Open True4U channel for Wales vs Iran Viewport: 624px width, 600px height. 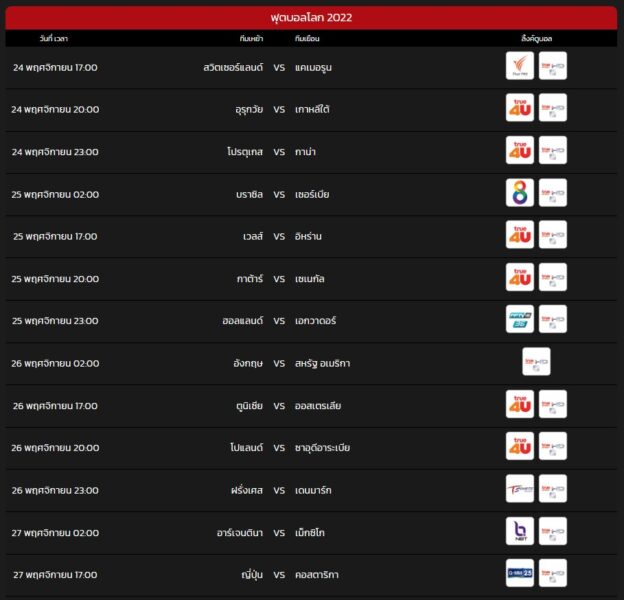(x=520, y=235)
